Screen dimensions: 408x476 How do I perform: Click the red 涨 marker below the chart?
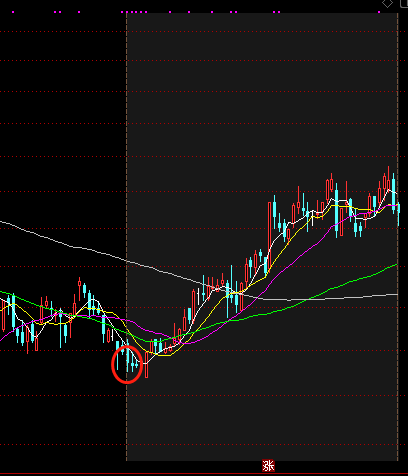pos(268,465)
